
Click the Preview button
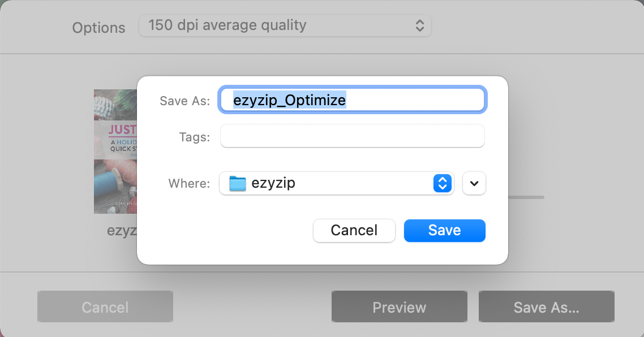[x=399, y=307]
